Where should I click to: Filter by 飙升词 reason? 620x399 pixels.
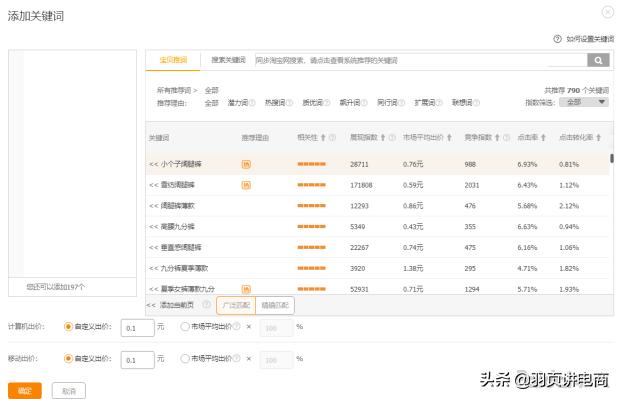tap(350, 103)
